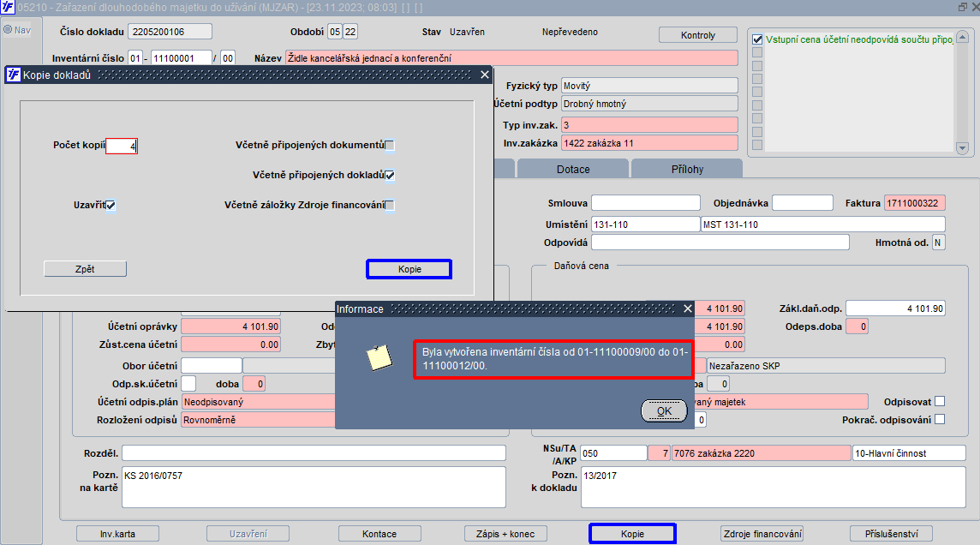This screenshot has width=980, height=545.
Task: Enable Včetně připojených dokumentů checkbox
Action: (x=390, y=145)
